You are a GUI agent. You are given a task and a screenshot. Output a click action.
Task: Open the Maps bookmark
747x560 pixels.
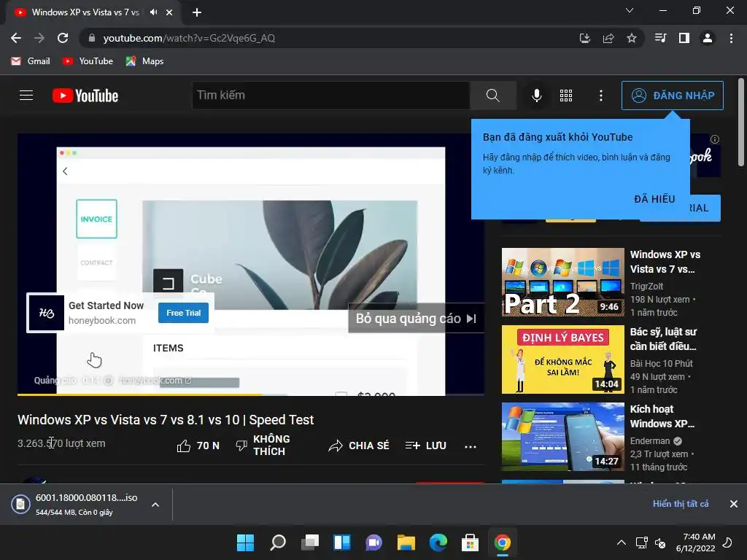[145, 61]
